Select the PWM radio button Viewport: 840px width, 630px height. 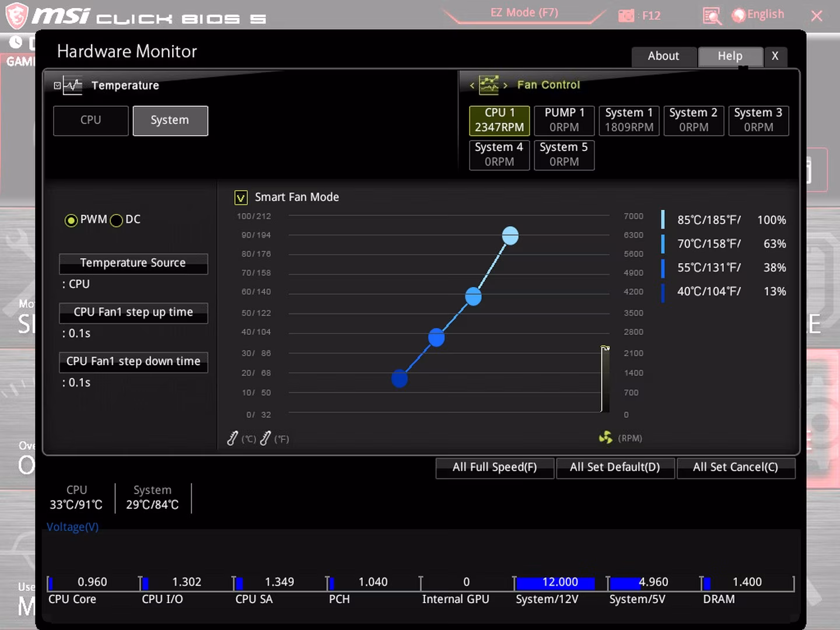pyautogui.click(x=71, y=220)
